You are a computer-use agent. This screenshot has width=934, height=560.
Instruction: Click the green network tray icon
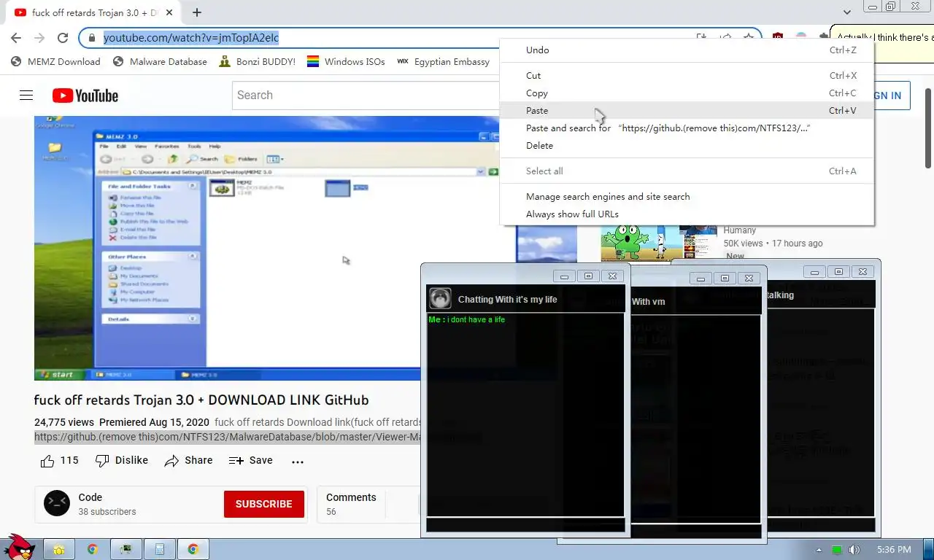[x=837, y=550]
